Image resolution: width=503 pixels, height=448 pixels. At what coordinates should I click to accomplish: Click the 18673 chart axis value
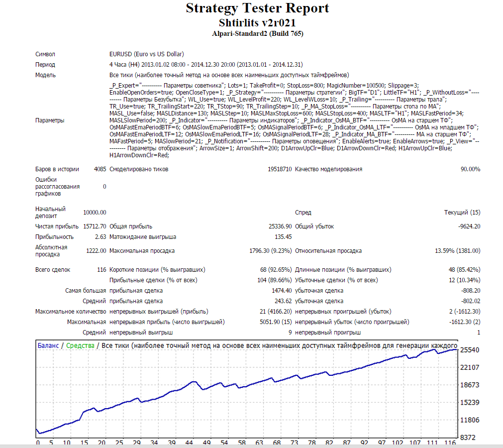(x=470, y=385)
